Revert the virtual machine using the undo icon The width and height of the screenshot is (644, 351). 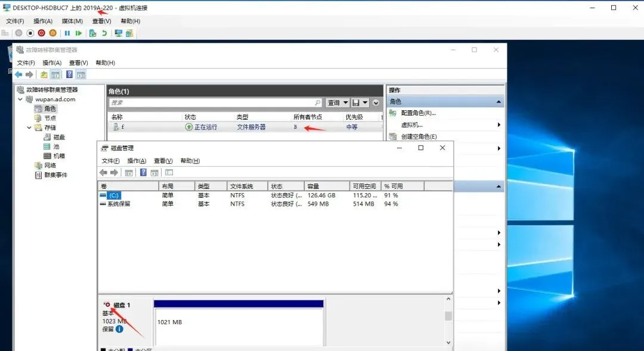[104, 33]
